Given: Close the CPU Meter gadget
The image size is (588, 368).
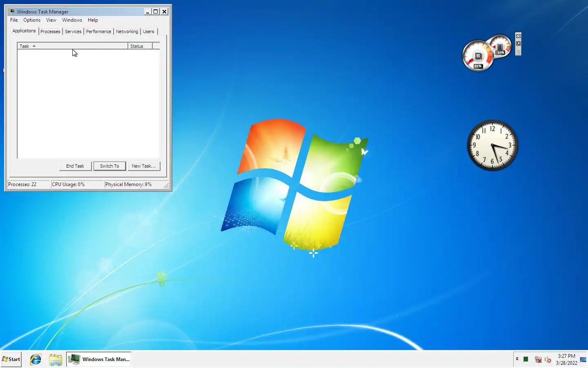Looking at the screenshot, I should 518,36.
